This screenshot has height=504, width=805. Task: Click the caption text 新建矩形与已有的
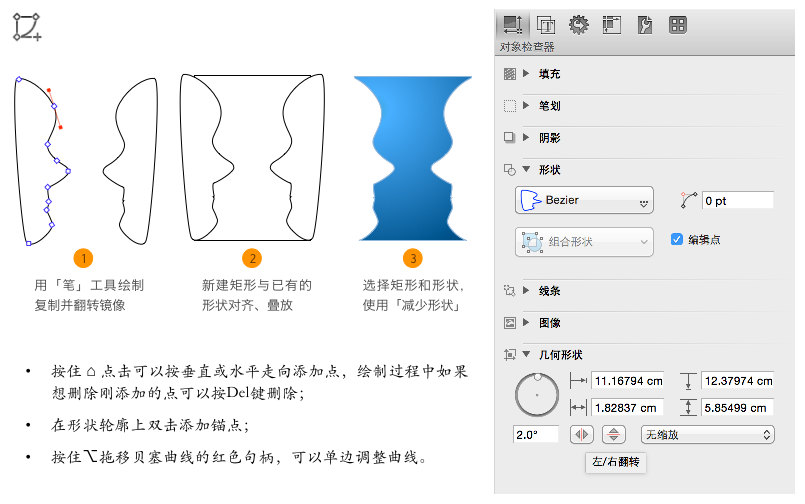coord(257,285)
